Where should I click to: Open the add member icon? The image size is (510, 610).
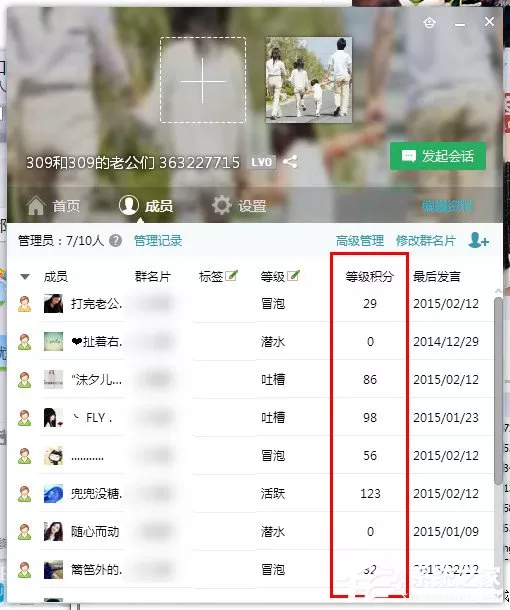pos(478,240)
